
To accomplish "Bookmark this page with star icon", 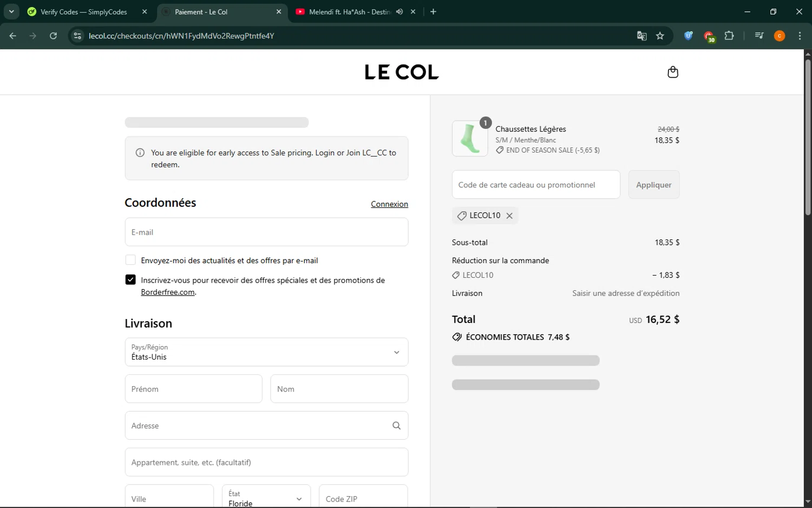I will (660, 36).
